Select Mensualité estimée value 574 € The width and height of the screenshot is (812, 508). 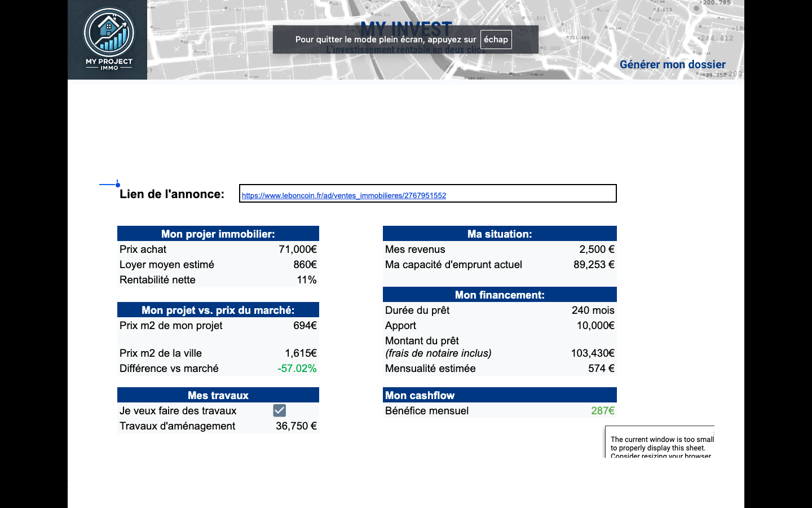click(601, 368)
